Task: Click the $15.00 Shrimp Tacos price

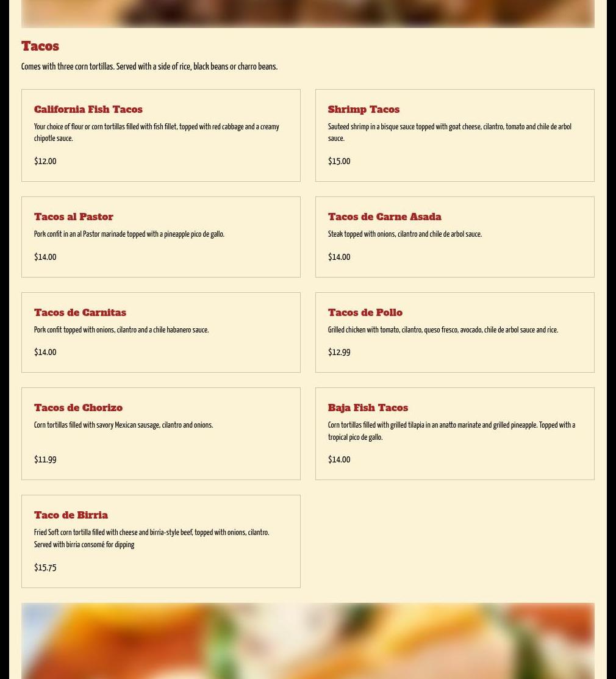Action: [339, 162]
